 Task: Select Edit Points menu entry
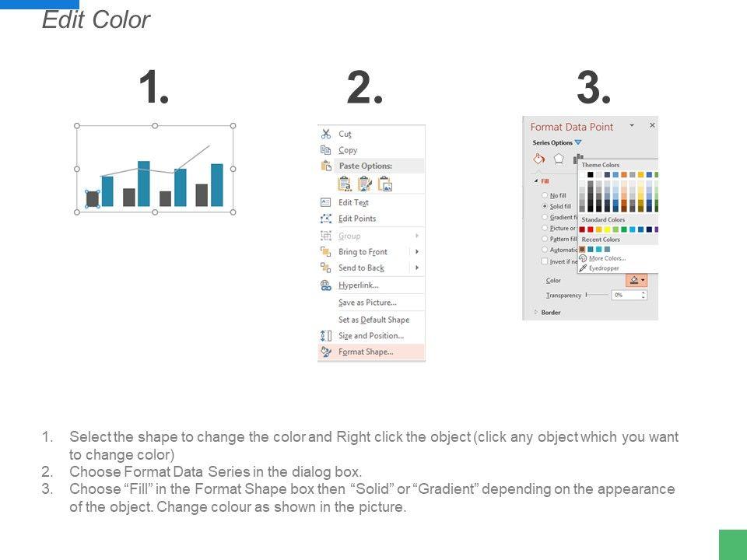coord(356,219)
